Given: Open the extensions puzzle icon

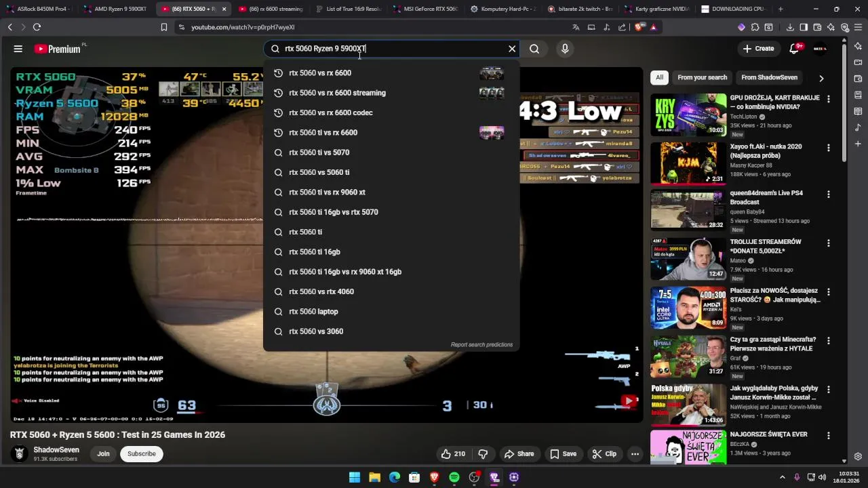Looking at the screenshot, I should tap(755, 27).
